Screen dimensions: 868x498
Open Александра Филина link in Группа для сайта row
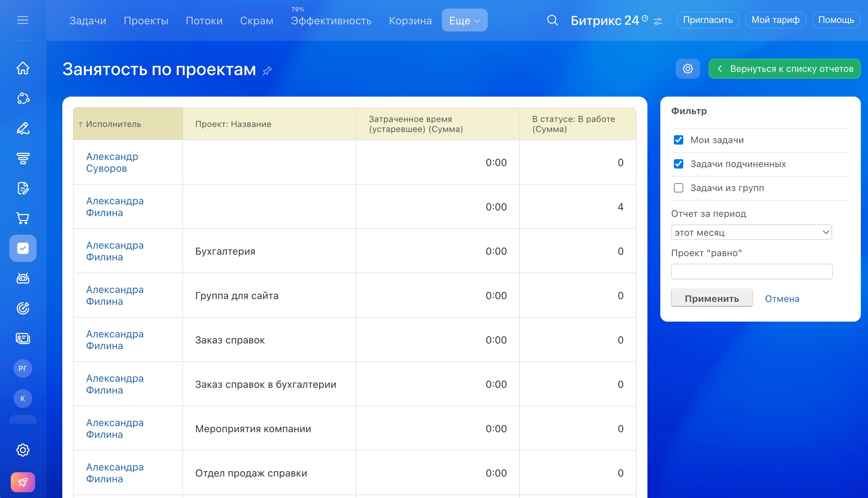click(115, 296)
